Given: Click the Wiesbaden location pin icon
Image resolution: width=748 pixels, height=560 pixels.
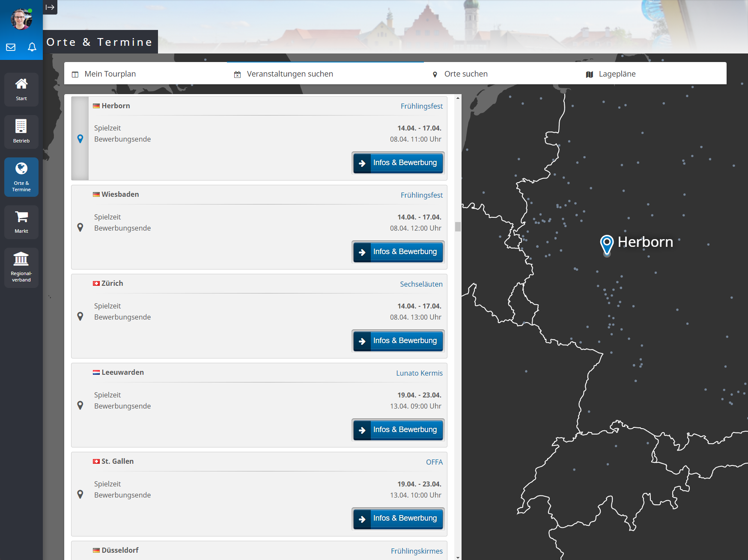Looking at the screenshot, I should [80, 227].
